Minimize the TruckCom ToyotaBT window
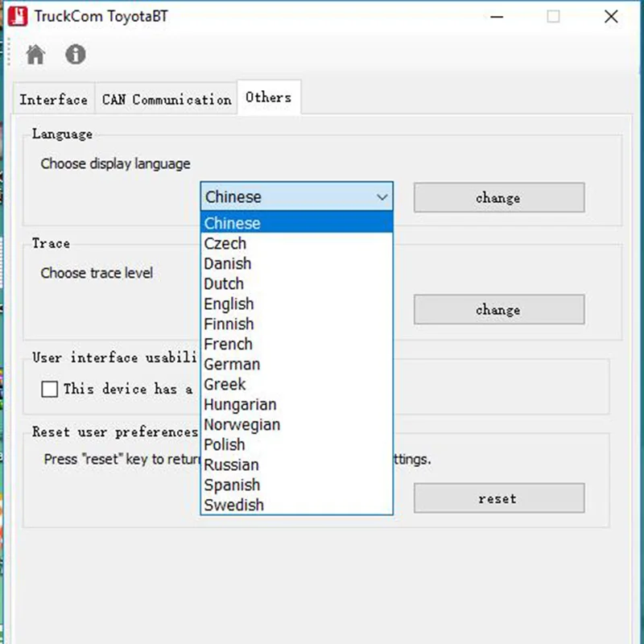This screenshot has height=644, width=644. tap(497, 17)
